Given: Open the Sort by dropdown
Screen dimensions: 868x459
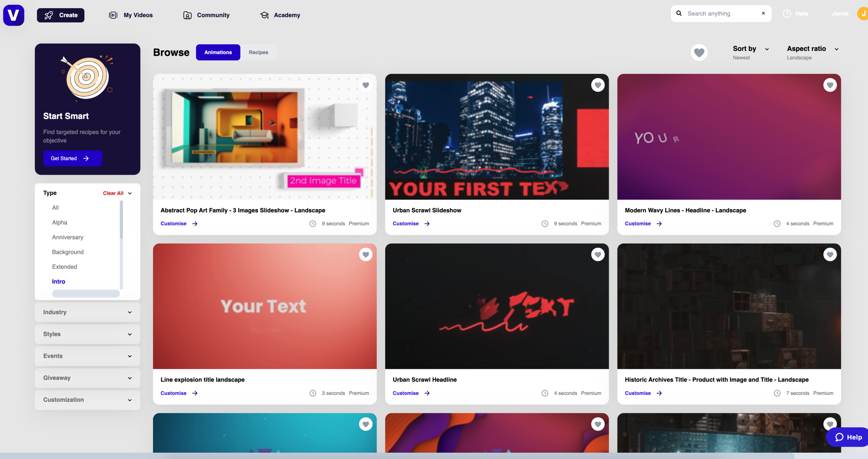Looking at the screenshot, I should pos(751,52).
